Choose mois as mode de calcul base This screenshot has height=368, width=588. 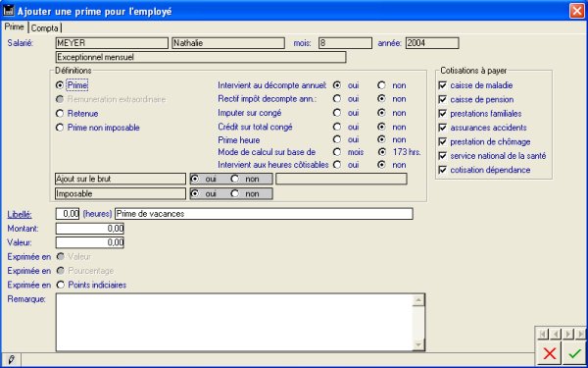(x=337, y=152)
